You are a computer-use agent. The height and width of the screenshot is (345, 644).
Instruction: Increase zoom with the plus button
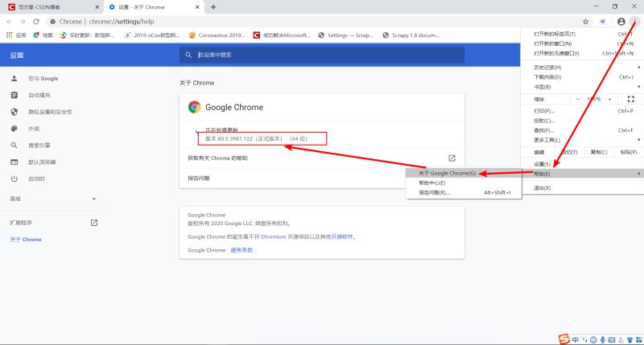click(x=609, y=99)
